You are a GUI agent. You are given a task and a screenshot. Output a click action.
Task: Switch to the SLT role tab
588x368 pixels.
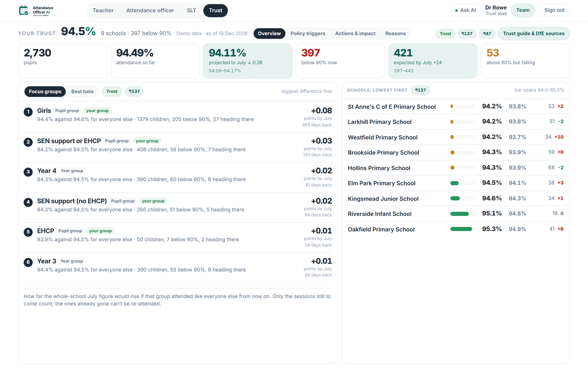tap(191, 10)
